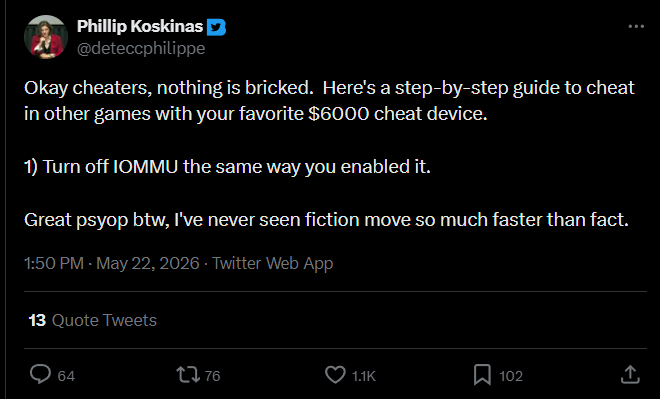The width and height of the screenshot is (660, 399).
Task: Click the retweet arrows icon
Action: coord(188,375)
